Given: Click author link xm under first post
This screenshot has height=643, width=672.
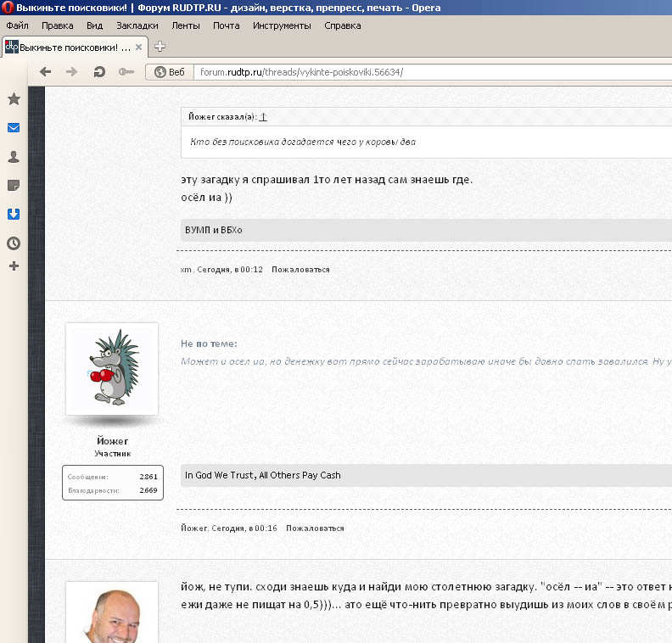Looking at the screenshot, I should pyautogui.click(x=186, y=270).
